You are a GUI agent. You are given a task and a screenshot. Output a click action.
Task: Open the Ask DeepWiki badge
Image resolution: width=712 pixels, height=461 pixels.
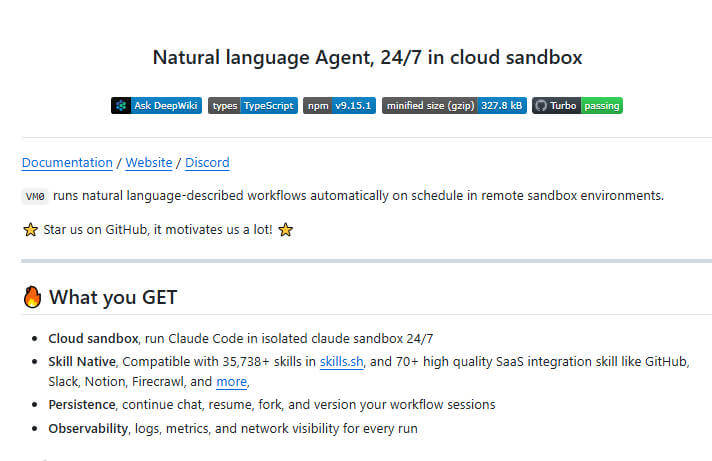[x=156, y=105]
